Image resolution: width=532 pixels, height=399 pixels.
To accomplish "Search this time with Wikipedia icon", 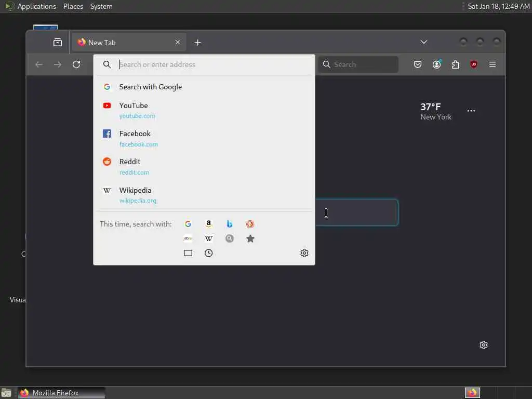I will point(209,238).
